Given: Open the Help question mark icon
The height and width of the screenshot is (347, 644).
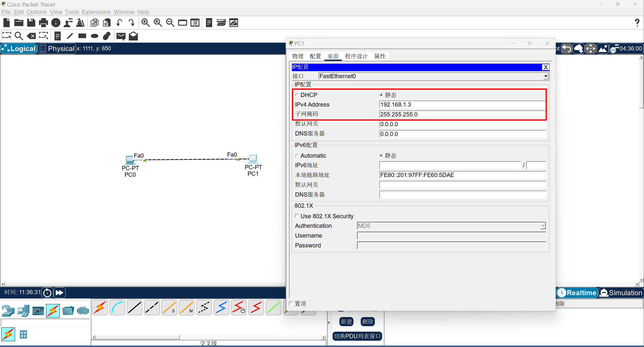Looking at the screenshot, I should pyautogui.click(x=637, y=23).
